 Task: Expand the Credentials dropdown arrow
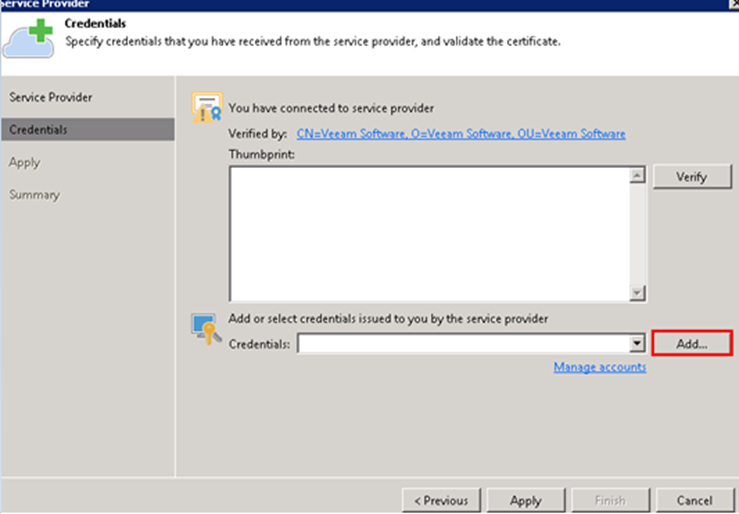637,343
